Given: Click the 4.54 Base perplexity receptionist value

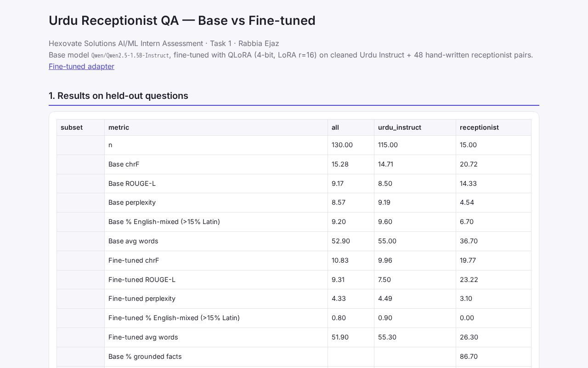Looking at the screenshot, I should click(467, 202).
